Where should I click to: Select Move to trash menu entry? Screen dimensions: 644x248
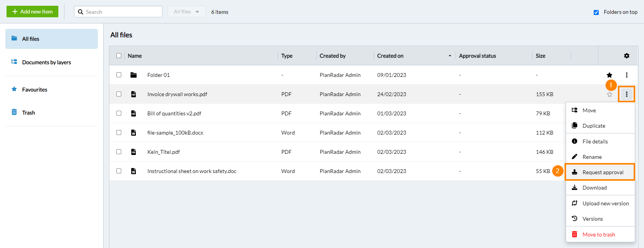tap(598, 235)
